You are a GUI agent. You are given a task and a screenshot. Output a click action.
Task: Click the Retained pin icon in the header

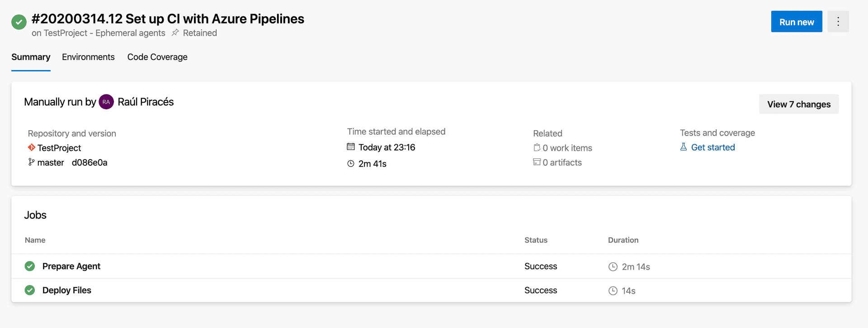pyautogui.click(x=175, y=33)
